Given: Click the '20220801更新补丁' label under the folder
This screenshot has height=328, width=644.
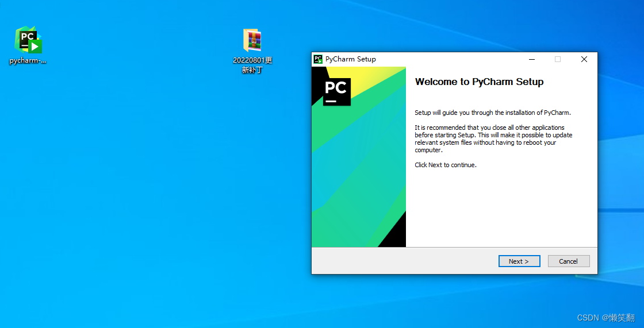Looking at the screenshot, I should pyautogui.click(x=252, y=65).
